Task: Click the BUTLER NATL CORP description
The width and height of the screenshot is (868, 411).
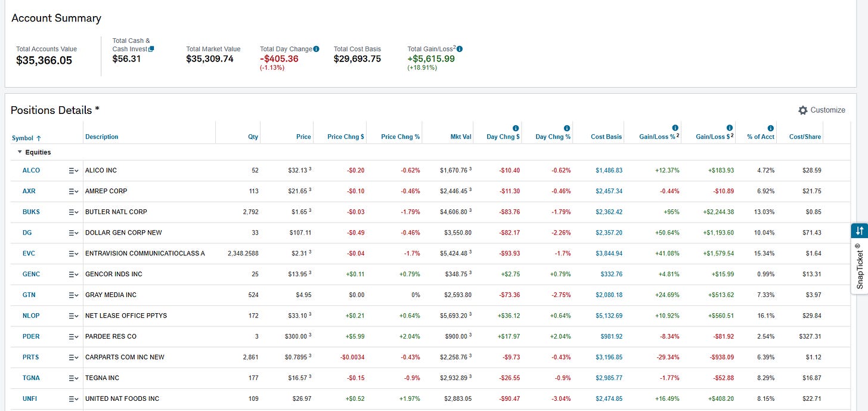Action: (x=116, y=212)
